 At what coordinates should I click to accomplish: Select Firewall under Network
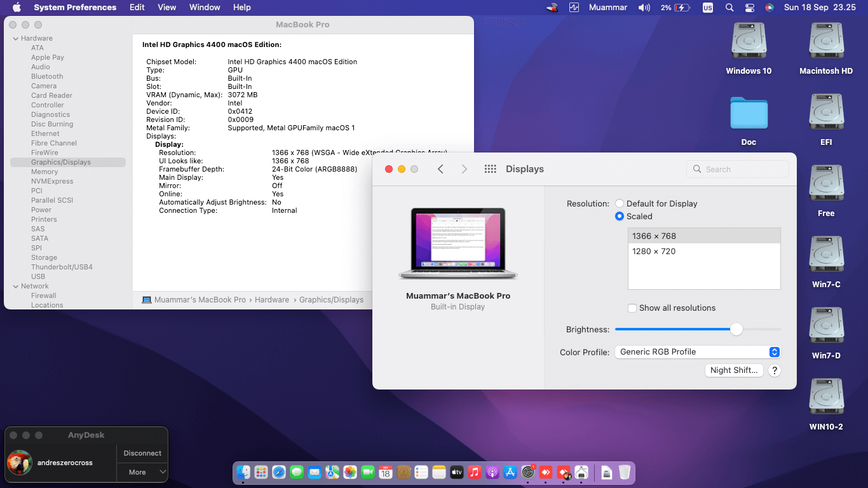click(x=44, y=295)
